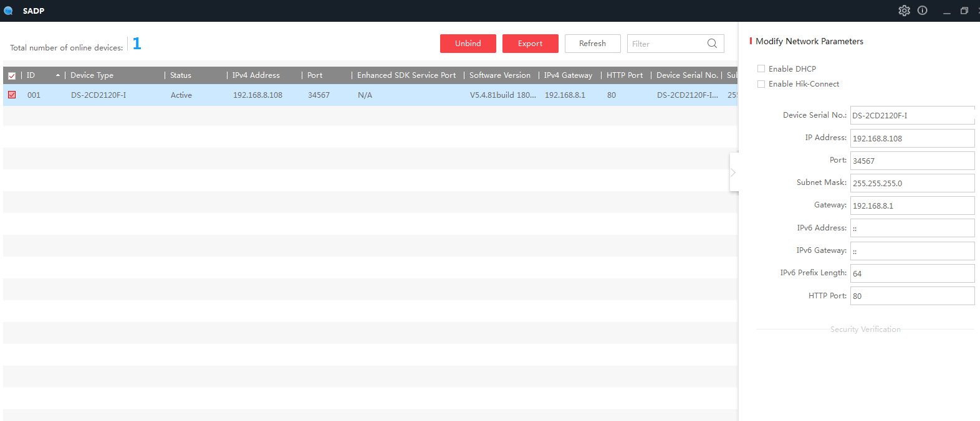Click the IPv6 Gateway input field
This screenshot has width=980, height=421.
point(912,251)
